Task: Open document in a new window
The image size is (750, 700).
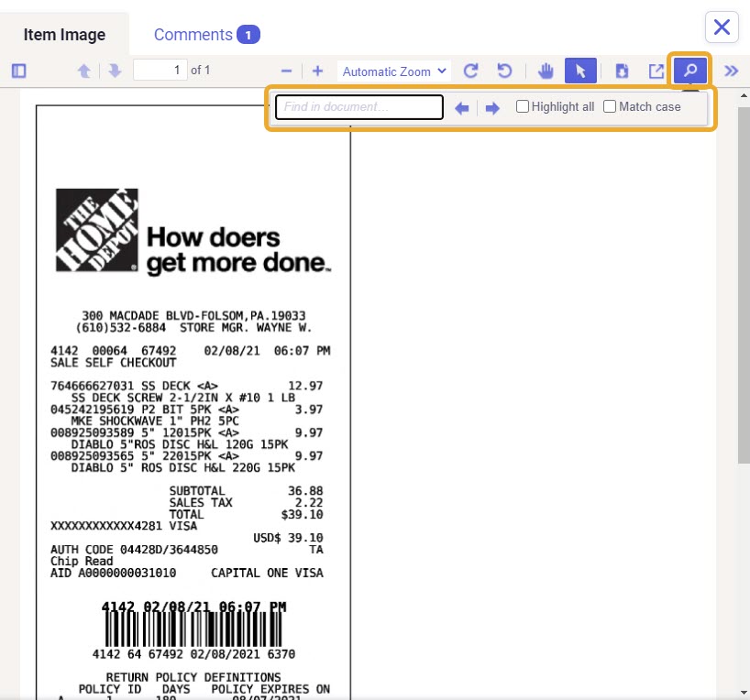Action: tap(656, 71)
